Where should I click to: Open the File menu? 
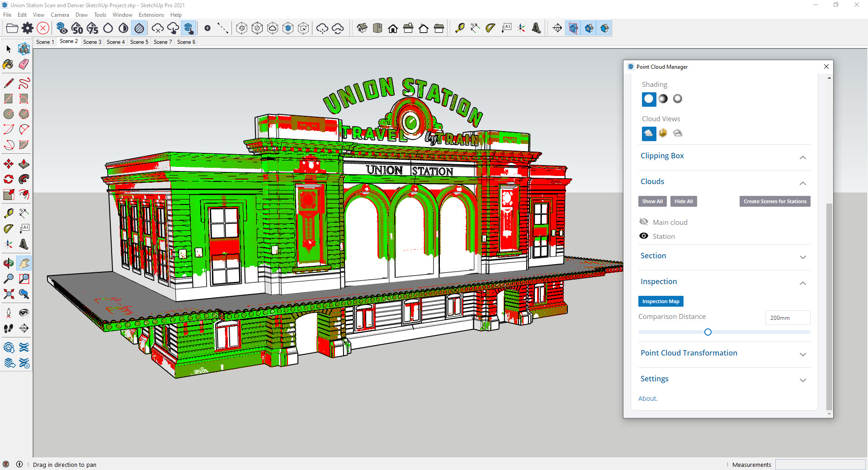7,15
